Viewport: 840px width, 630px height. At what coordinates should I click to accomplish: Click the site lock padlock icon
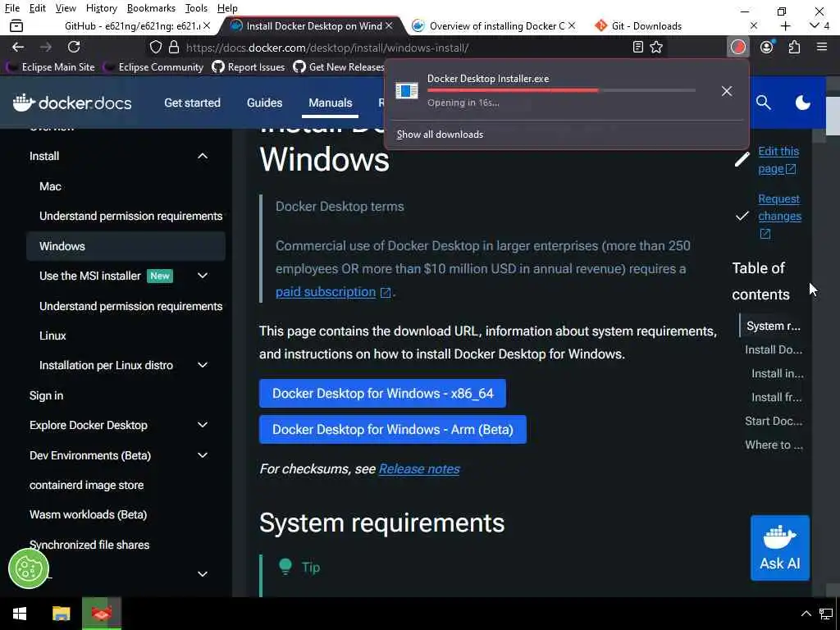(x=174, y=47)
